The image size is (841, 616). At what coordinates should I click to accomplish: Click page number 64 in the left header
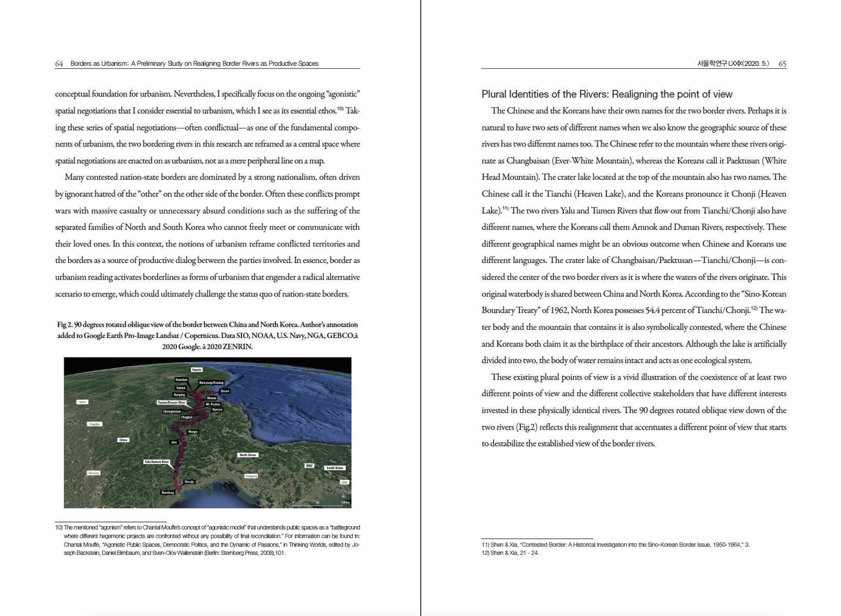pyautogui.click(x=59, y=64)
